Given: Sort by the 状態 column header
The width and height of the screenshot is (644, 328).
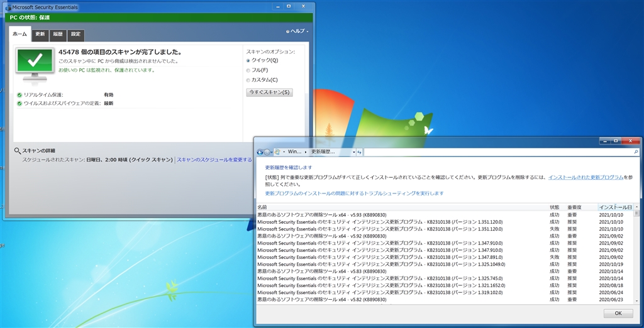Looking at the screenshot, I should pos(557,207).
